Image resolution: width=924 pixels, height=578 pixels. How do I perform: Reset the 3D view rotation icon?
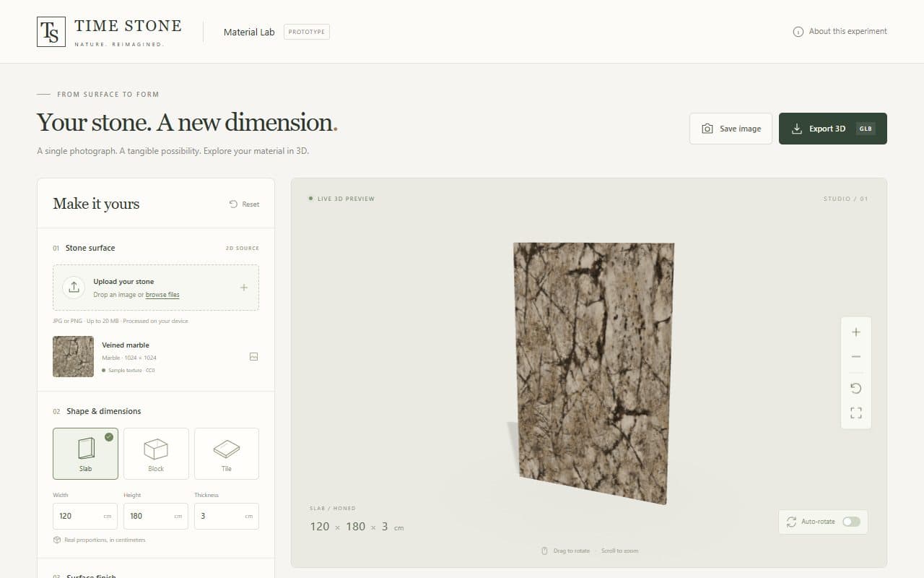[856, 388]
